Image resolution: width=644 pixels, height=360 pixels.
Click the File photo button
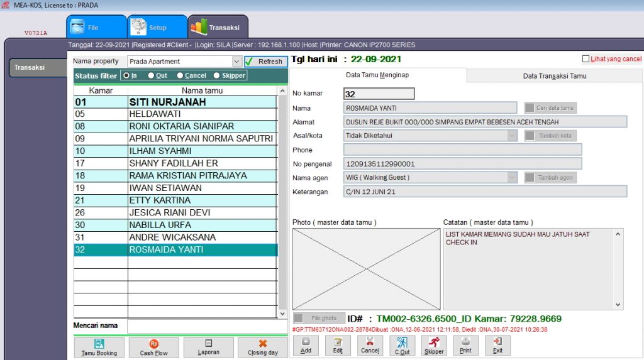(x=319, y=318)
